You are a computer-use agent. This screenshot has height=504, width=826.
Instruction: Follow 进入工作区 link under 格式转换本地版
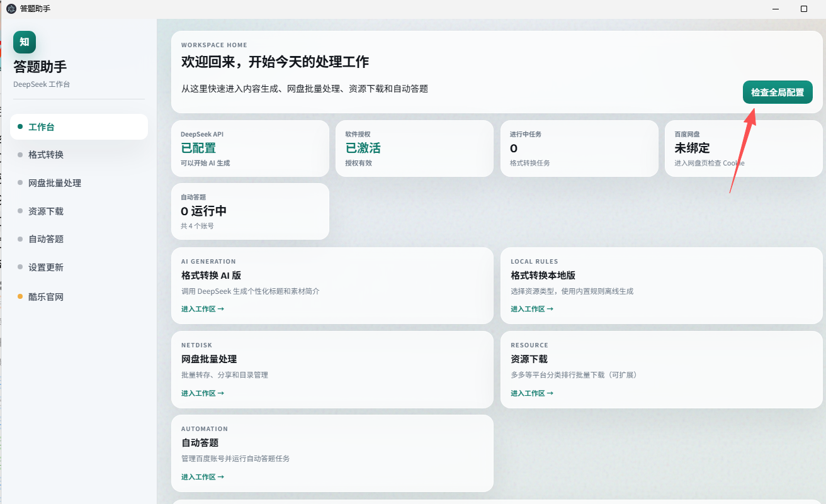pyautogui.click(x=532, y=309)
